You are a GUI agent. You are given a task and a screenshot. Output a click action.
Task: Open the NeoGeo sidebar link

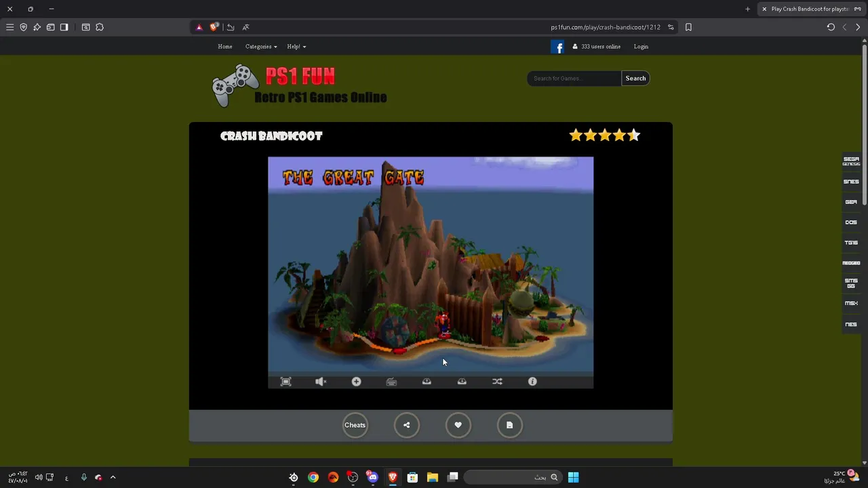[851, 263]
